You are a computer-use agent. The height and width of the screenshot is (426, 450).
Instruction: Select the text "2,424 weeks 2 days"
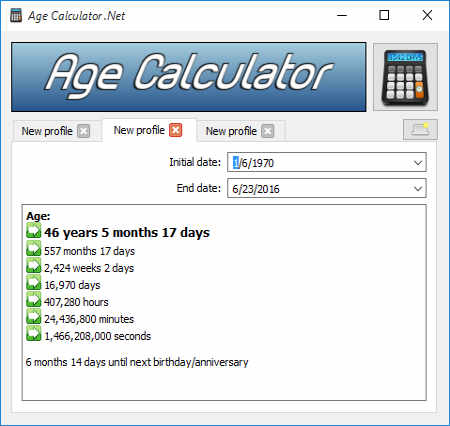[89, 268]
